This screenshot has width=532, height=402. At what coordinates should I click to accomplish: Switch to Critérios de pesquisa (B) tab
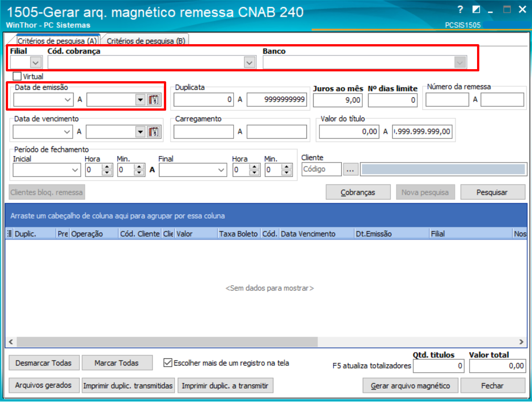(x=146, y=41)
